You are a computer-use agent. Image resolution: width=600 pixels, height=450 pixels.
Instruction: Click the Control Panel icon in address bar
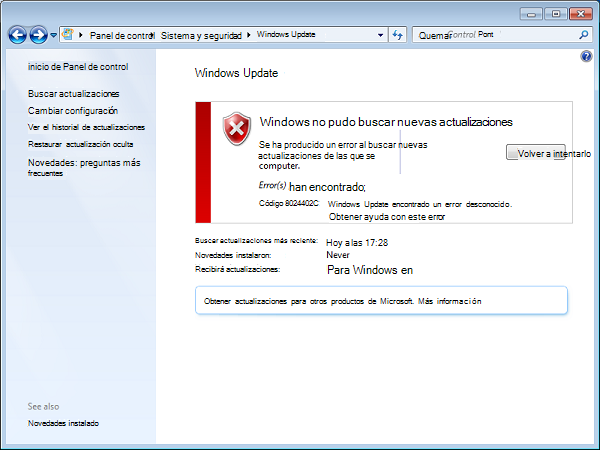[68, 34]
